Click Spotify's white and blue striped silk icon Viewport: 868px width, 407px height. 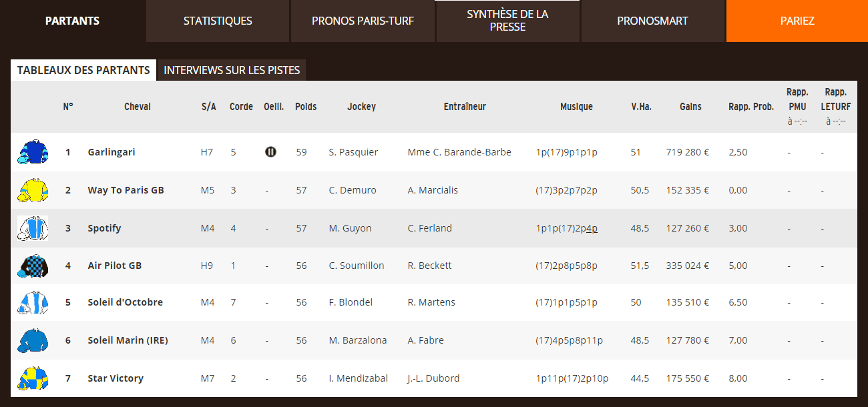point(33,228)
